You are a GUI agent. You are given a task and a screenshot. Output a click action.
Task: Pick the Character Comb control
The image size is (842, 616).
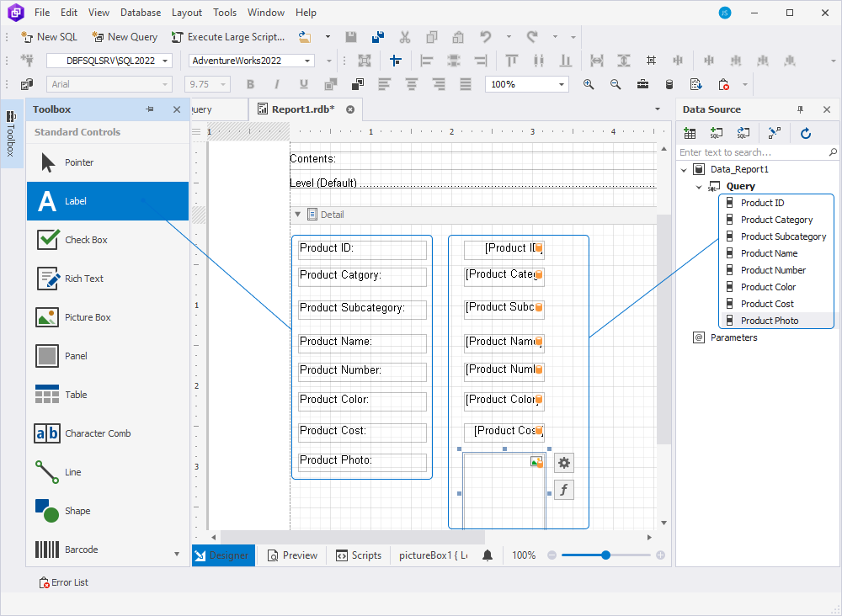pyautogui.click(x=108, y=433)
